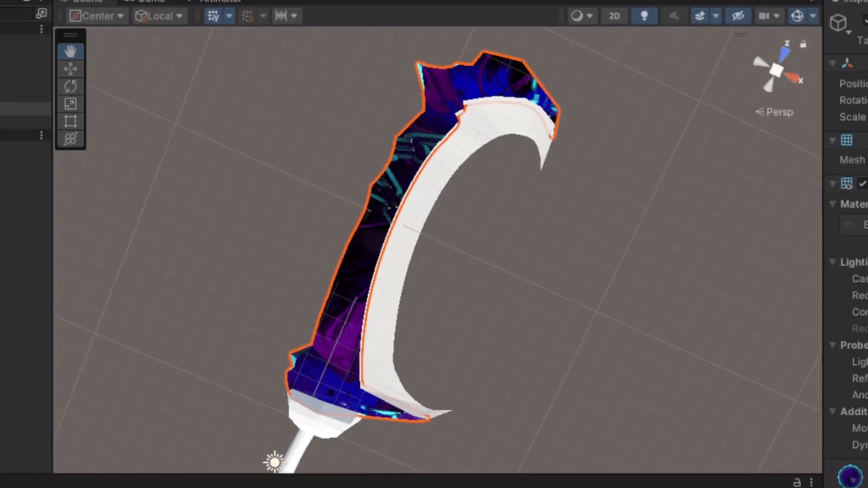Screen dimensions: 868x488
Task: Open snap increment dropdown arrow
Action: coord(294,16)
